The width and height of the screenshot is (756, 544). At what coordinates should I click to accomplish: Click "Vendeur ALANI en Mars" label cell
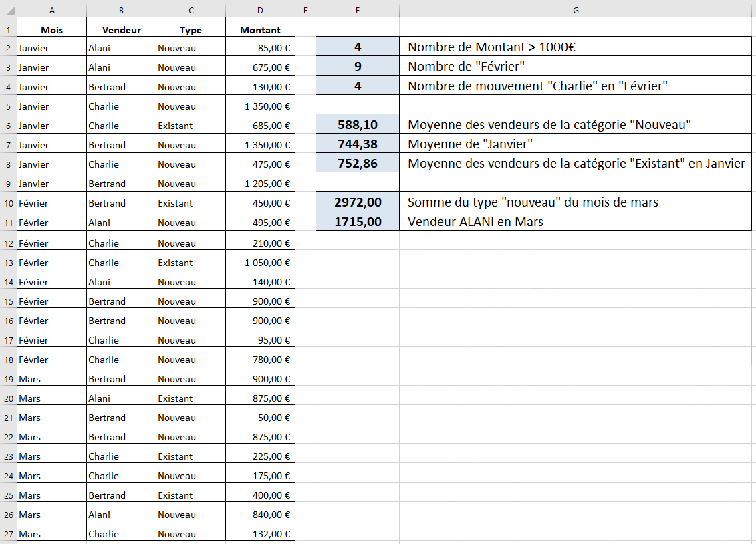pyautogui.click(x=575, y=221)
